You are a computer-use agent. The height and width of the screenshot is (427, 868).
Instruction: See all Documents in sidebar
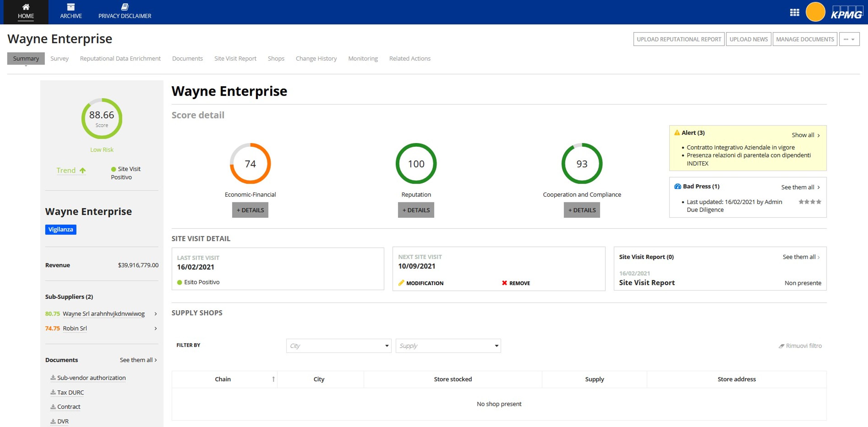[138, 360]
